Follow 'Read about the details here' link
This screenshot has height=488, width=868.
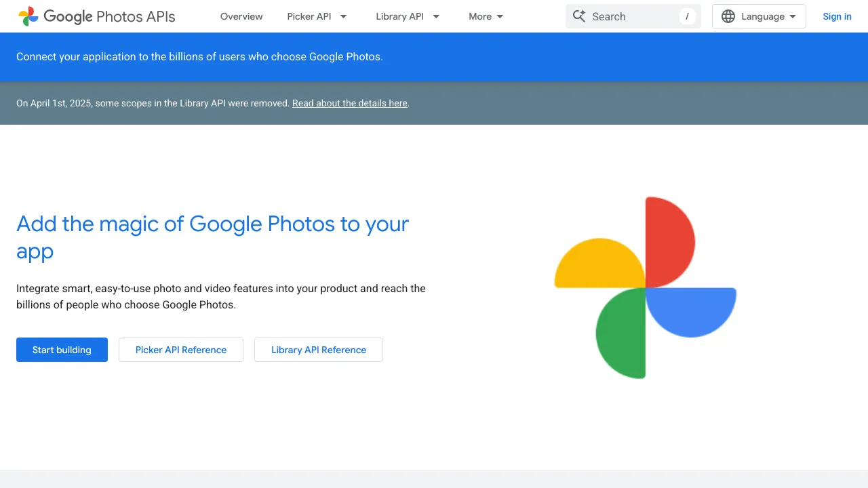click(x=350, y=103)
